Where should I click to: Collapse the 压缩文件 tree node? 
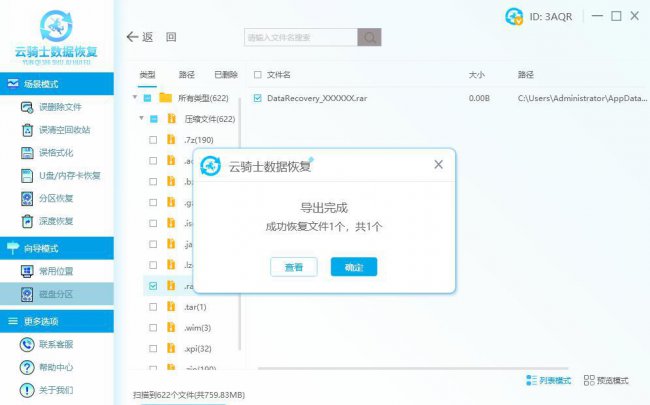pos(141,118)
